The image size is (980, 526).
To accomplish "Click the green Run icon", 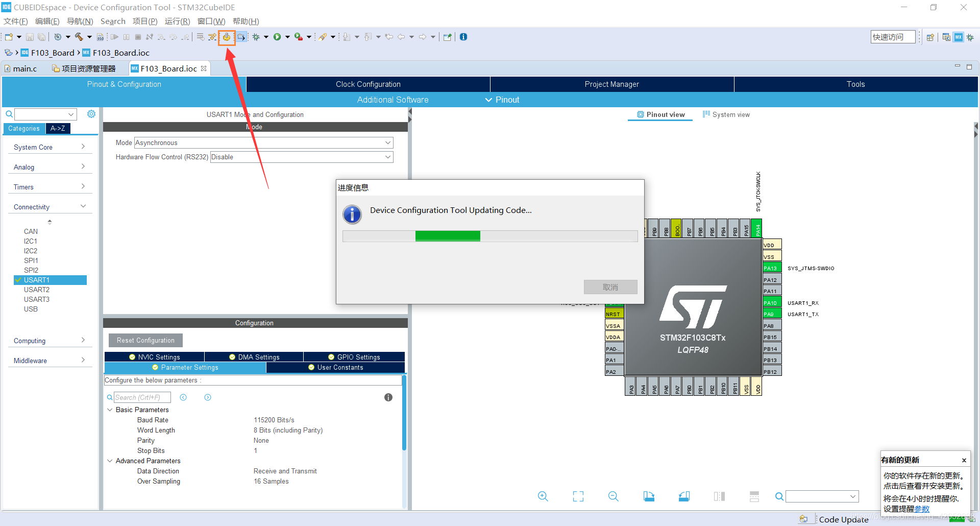I will (277, 37).
